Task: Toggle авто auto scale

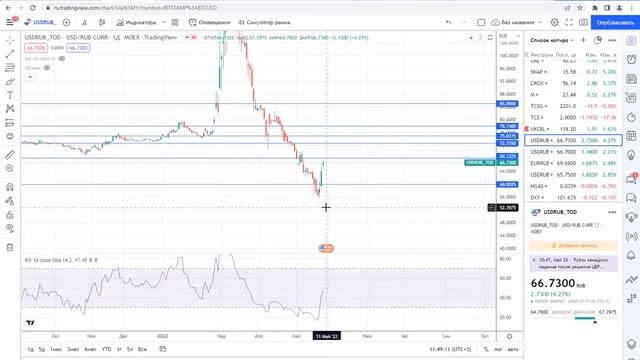Action: pos(513,349)
